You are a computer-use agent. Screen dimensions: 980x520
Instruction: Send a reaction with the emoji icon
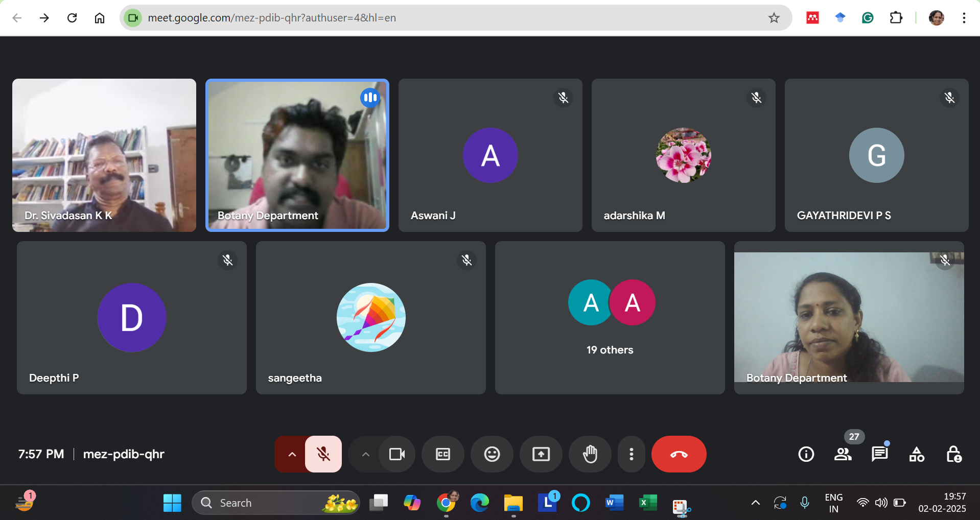pyautogui.click(x=492, y=454)
